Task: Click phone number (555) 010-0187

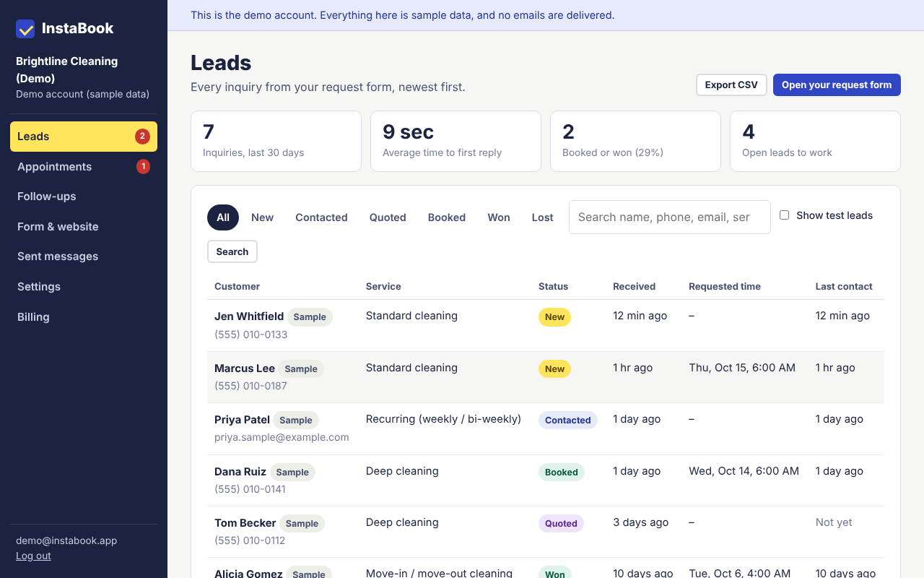Action: click(x=250, y=386)
